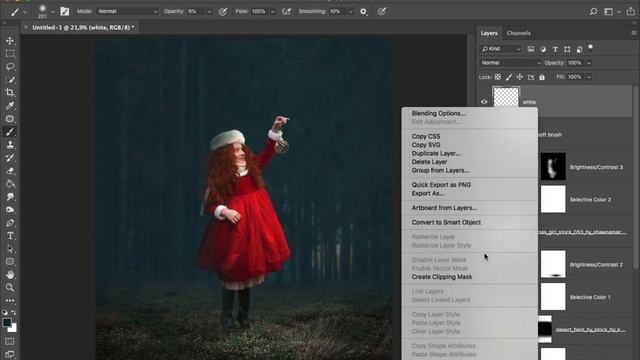Select the History Brush tool

pos(10,158)
